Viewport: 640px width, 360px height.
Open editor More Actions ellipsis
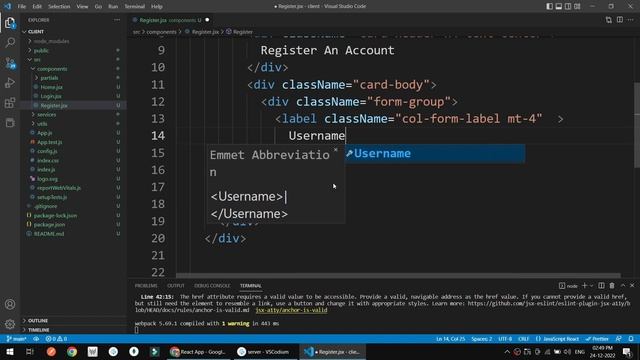631,20
